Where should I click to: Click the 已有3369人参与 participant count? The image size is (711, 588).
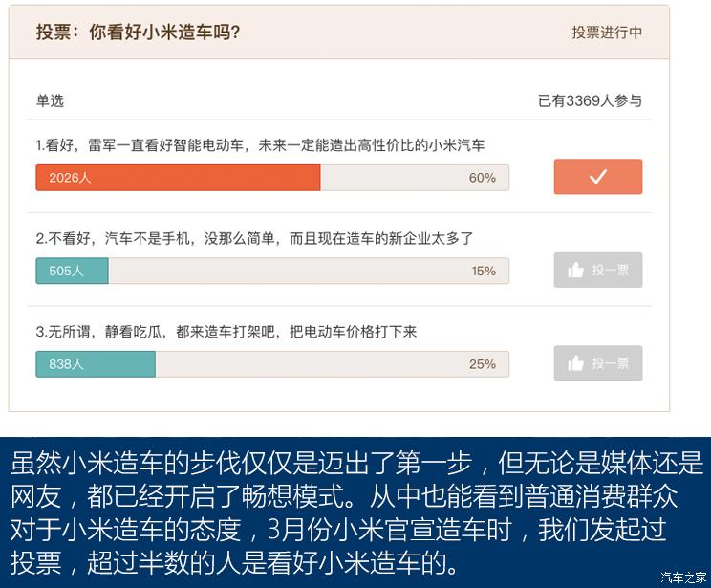(x=590, y=100)
